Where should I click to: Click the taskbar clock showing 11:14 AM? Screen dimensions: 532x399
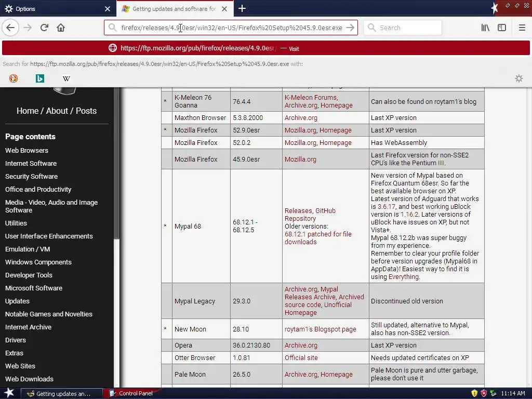click(513, 393)
